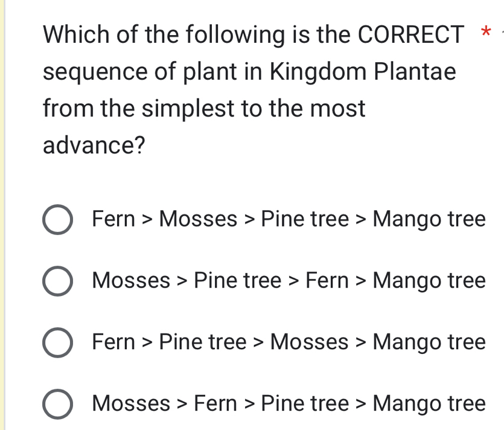Screen dimensions: 504x430
Task: Click the "Mosses" text in the fourth answer
Action: [132, 403]
